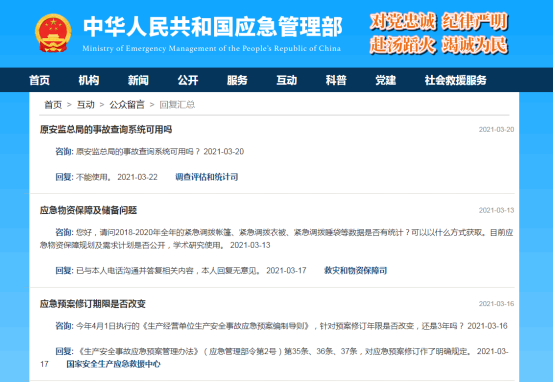Open the 应急预案修订期限是否改变 post title
This screenshot has width=554, height=383.
pos(93,304)
